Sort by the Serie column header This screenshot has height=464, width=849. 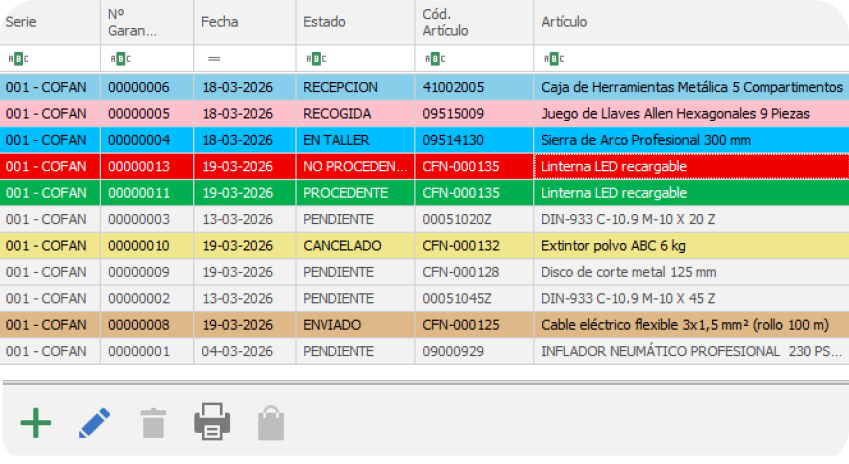50,22
